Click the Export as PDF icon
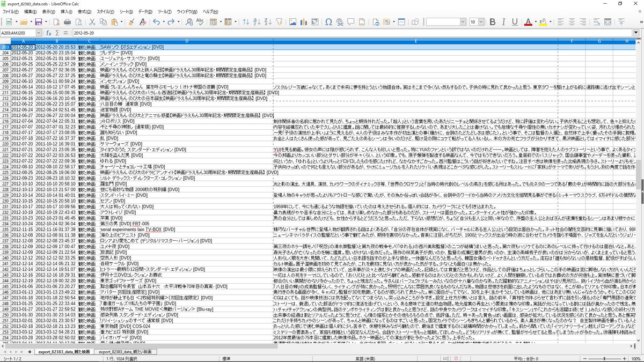Image resolution: width=644 pixels, height=362 pixels. click(x=56, y=22)
